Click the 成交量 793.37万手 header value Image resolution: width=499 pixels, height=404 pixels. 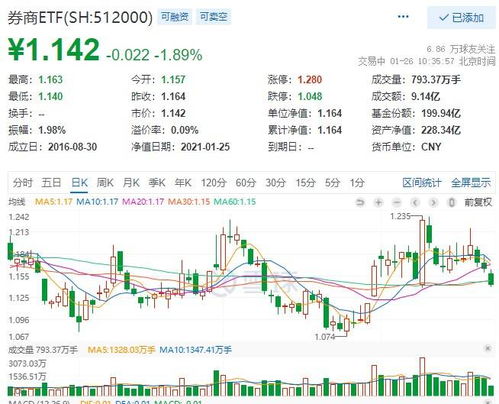coord(436,80)
